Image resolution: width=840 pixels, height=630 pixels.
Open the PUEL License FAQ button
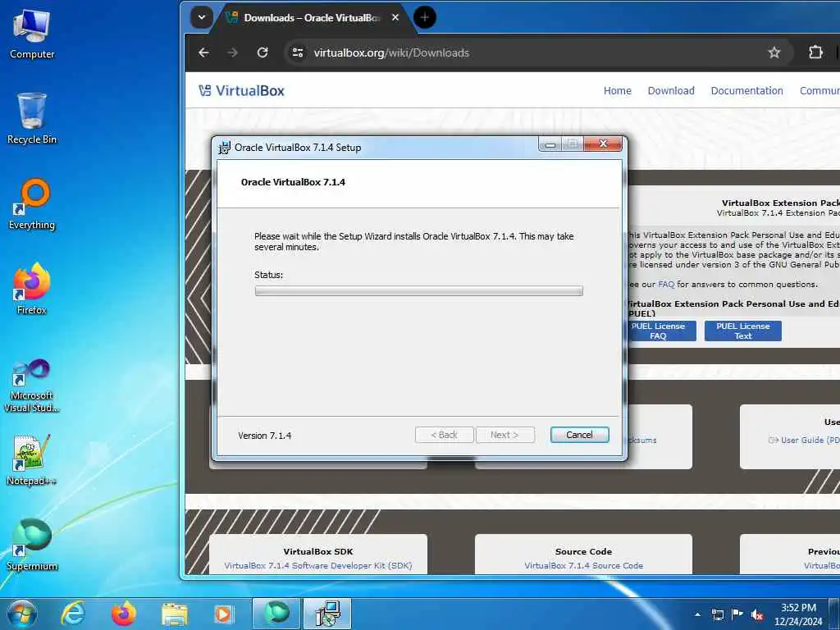point(659,331)
